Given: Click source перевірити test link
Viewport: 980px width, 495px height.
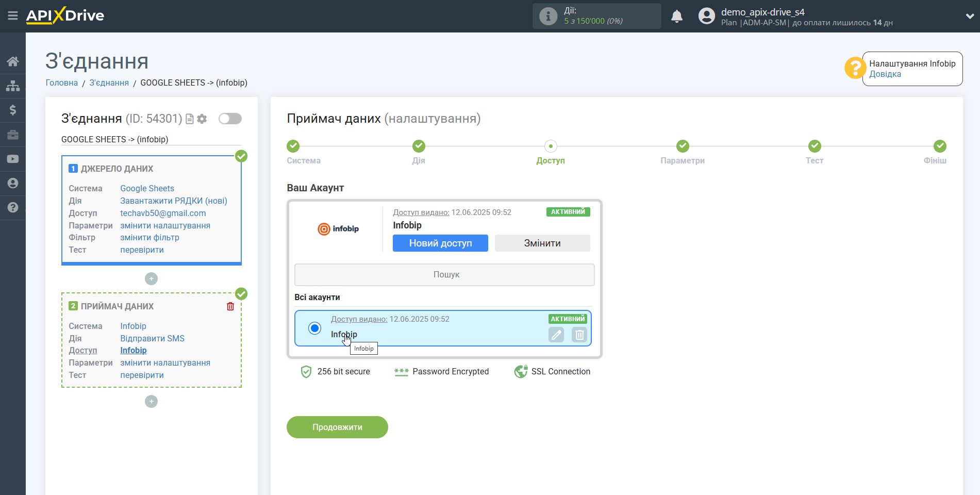Looking at the screenshot, I should coord(142,250).
